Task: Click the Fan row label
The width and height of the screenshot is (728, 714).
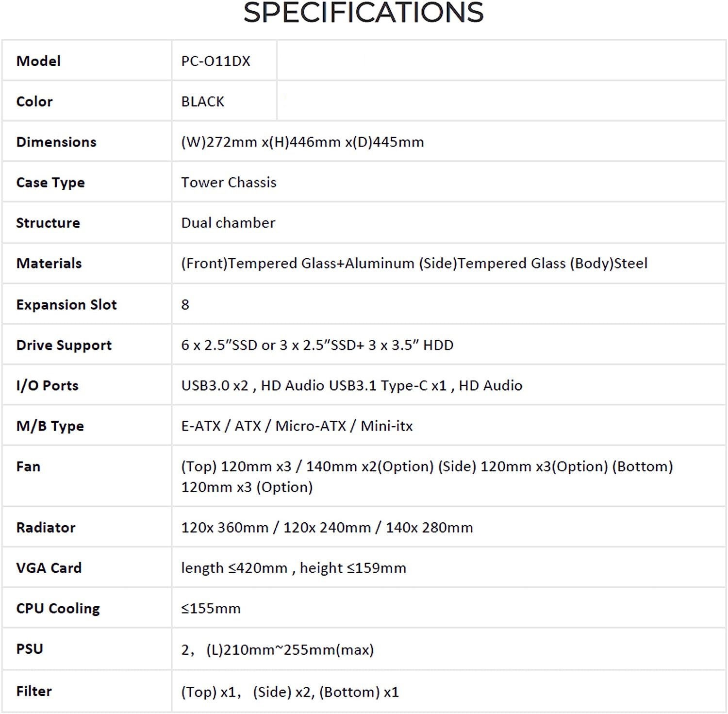Action: (28, 466)
